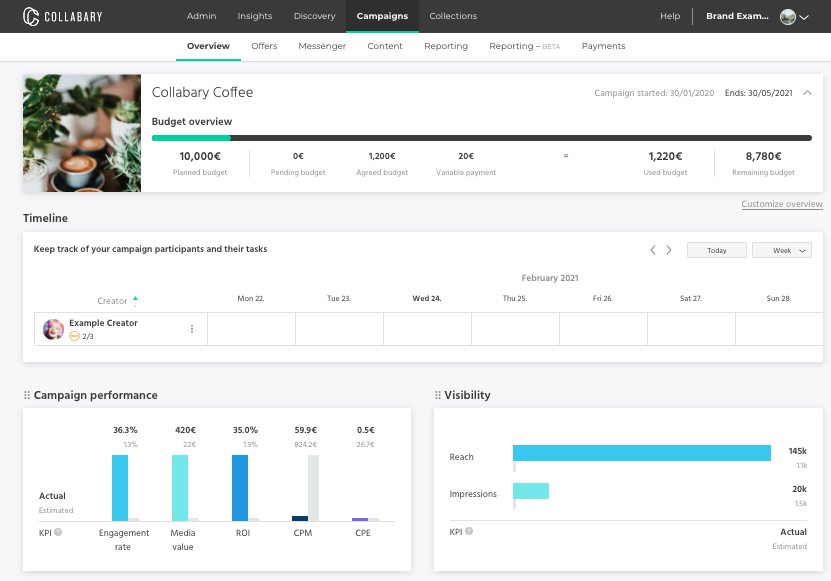Click the budget overview progress bar

tap(482, 138)
